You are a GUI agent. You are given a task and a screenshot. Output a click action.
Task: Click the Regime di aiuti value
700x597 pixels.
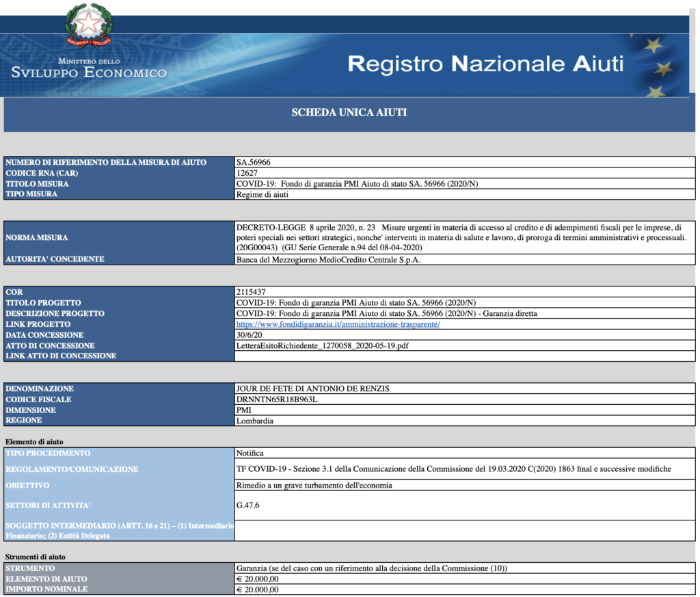262,194
